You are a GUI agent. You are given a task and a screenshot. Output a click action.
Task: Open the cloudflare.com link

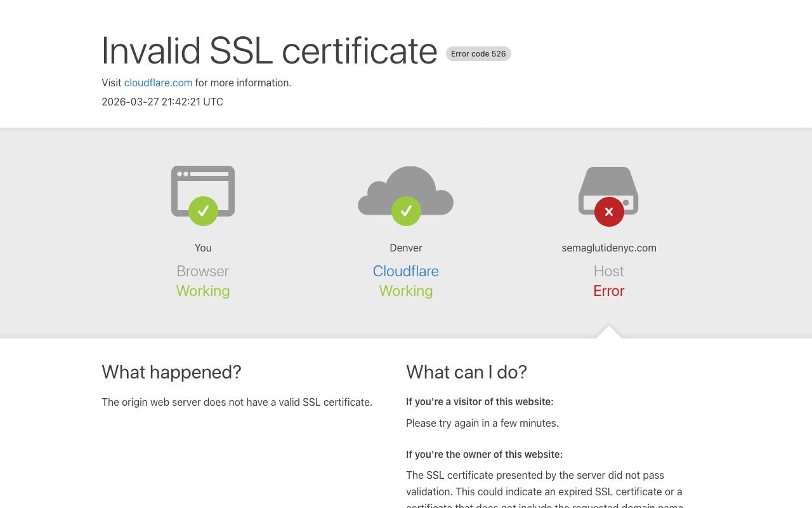point(158,83)
